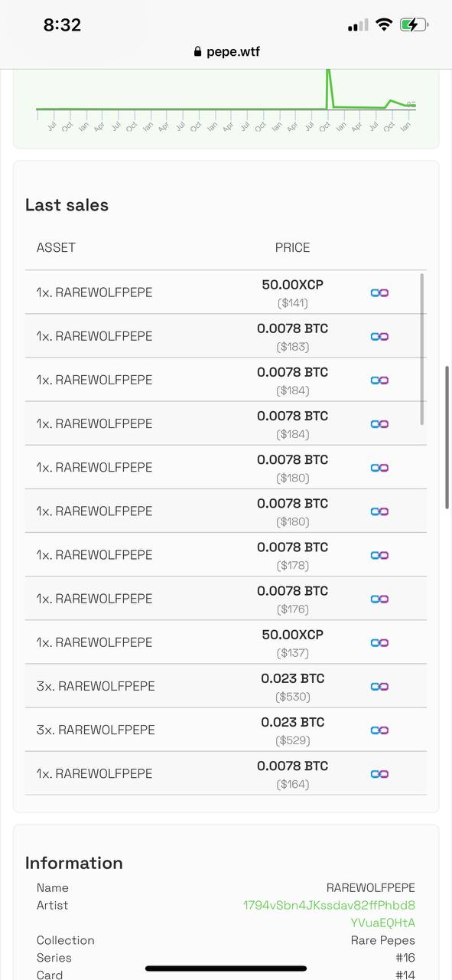452x980 pixels.
Task: Click the Last sales table scrollbar
Action: [x=422, y=348]
